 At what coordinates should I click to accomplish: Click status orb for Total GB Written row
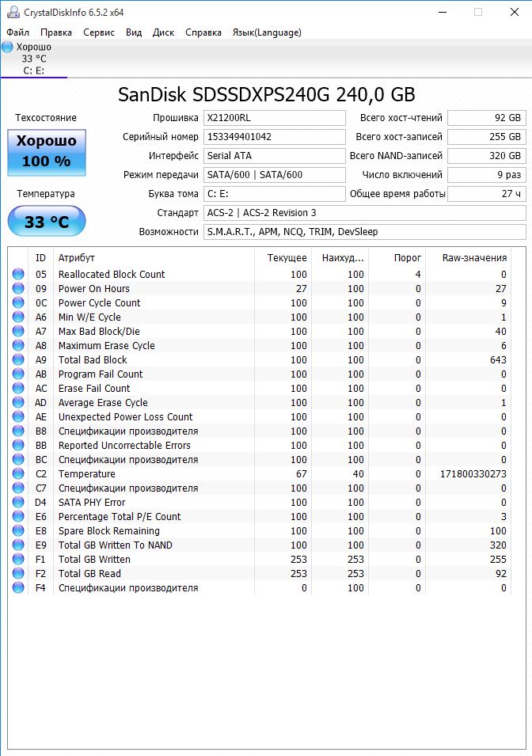pos(18,559)
